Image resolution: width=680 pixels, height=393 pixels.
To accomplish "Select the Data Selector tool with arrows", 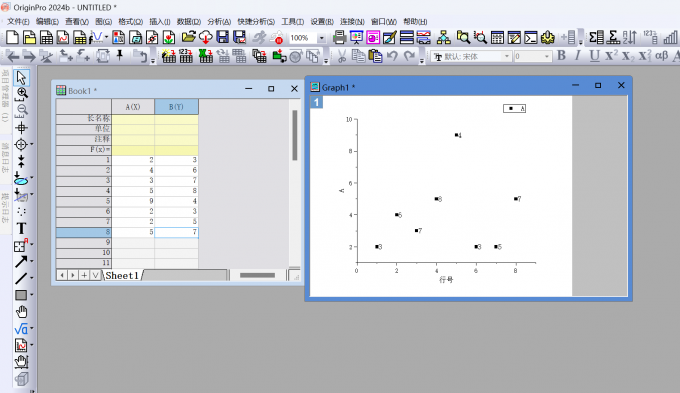I will 21,161.
